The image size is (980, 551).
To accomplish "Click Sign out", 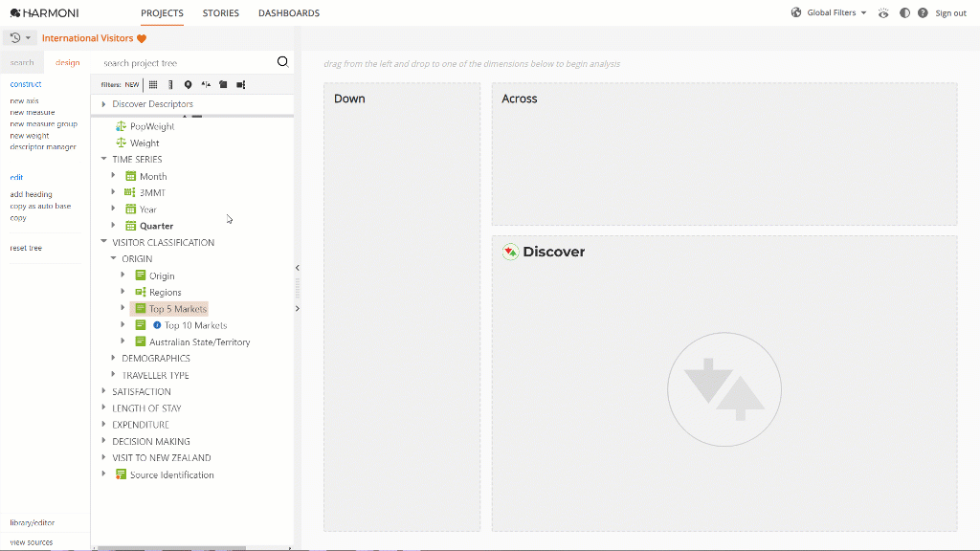I will 950,13.
